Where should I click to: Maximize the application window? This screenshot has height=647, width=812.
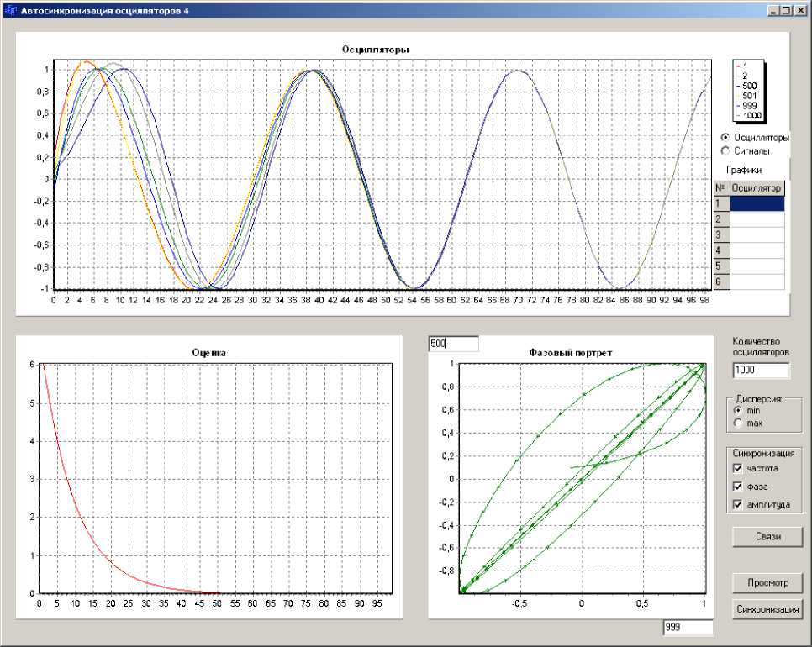click(786, 10)
